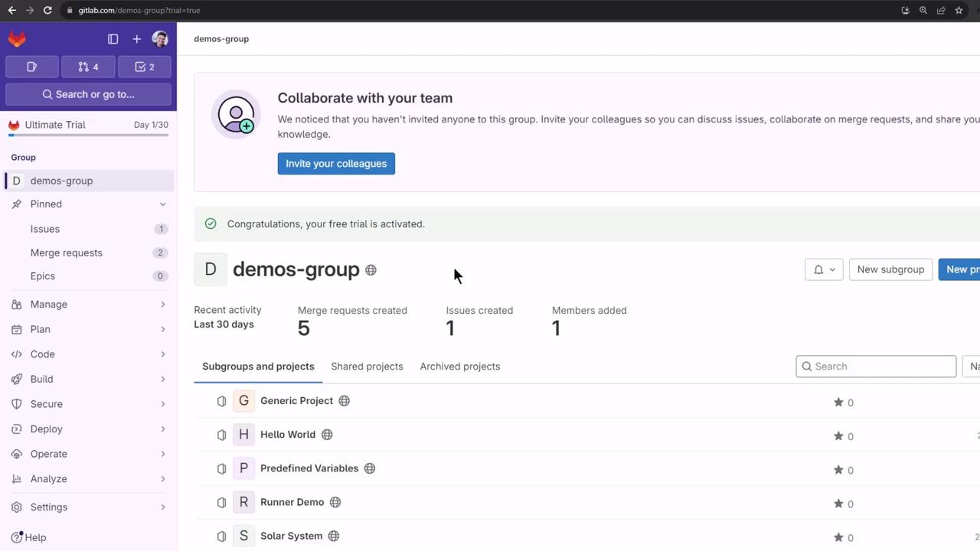Open the notification bell dropdown

(824, 269)
